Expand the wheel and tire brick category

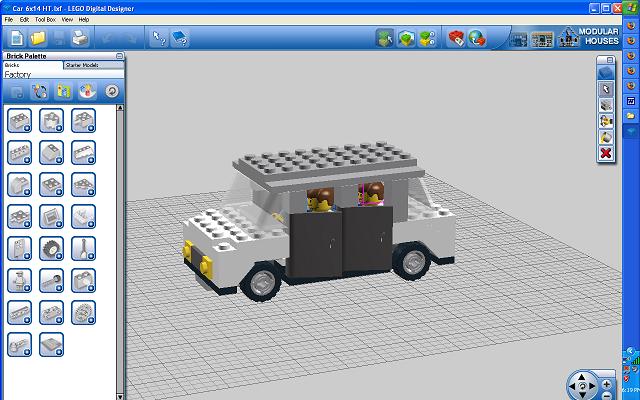pyautogui.click(x=51, y=249)
